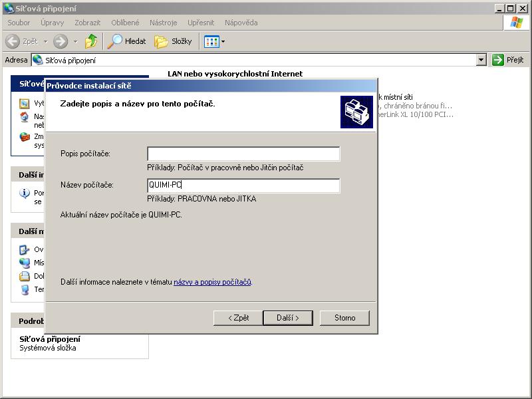
Task: Click the Název počítače text field
Action: point(243,186)
